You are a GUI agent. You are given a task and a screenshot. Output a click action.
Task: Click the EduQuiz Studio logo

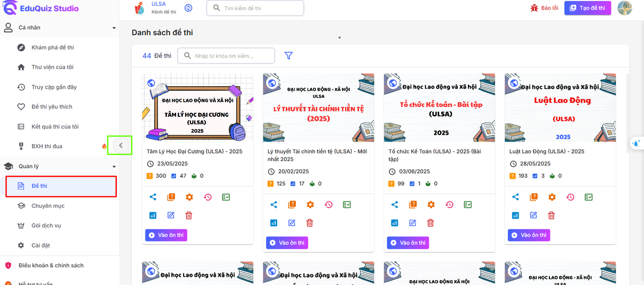[41, 8]
